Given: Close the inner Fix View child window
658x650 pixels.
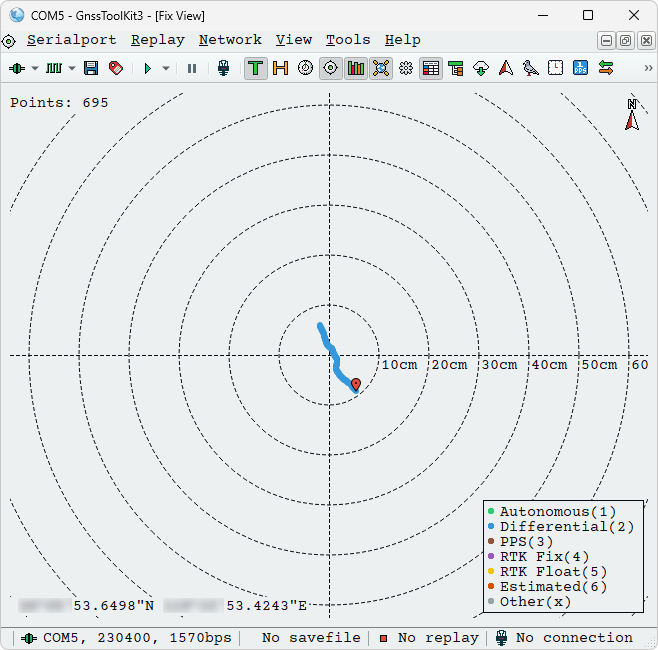Looking at the screenshot, I should (646, 41).
